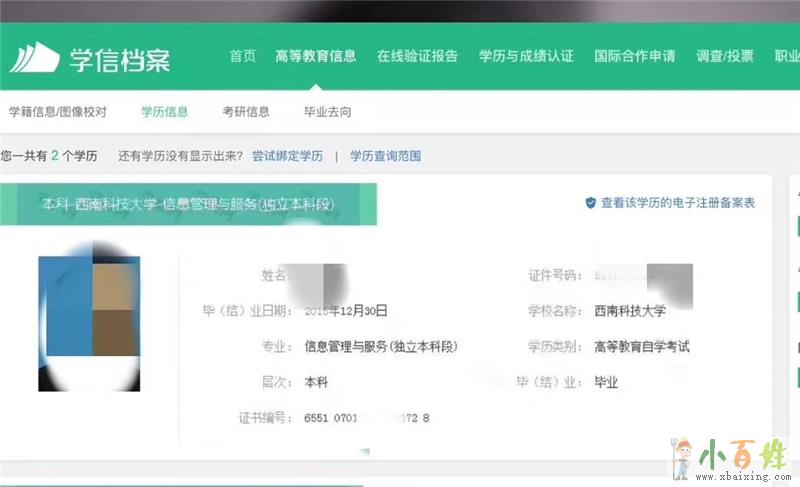The width and height of the screenshot is (800, 487).
Task: Click the 证书编号 number value
Action: coord(366,418)
